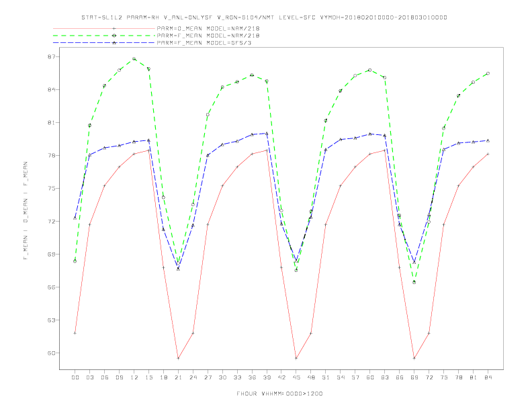532x411 pixels.
Task: Click x-axis tick label 00
Action: pos(75,377)
